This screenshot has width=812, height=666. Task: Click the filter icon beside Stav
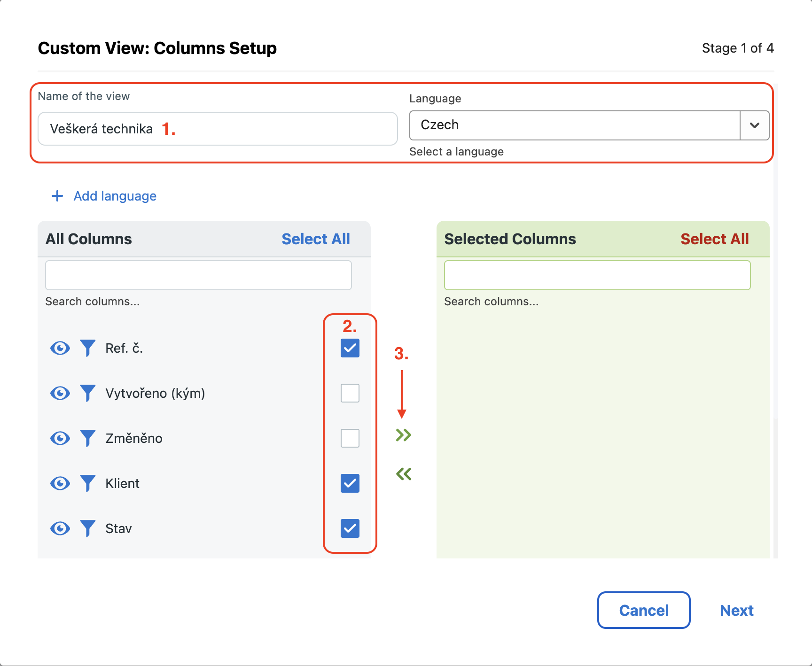pyautogui.click(x=87, y=528)
